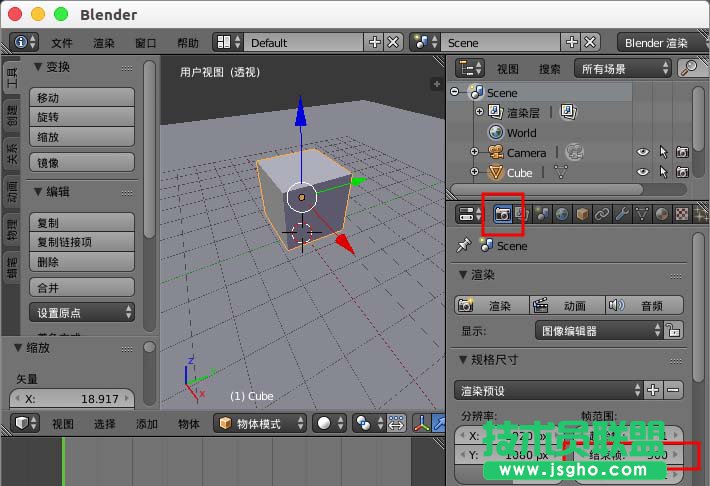Open the render presets dropdown

[x=548, y=390]
